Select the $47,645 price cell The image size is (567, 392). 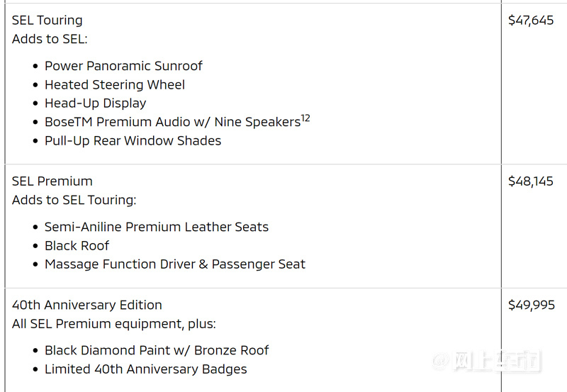530,21
